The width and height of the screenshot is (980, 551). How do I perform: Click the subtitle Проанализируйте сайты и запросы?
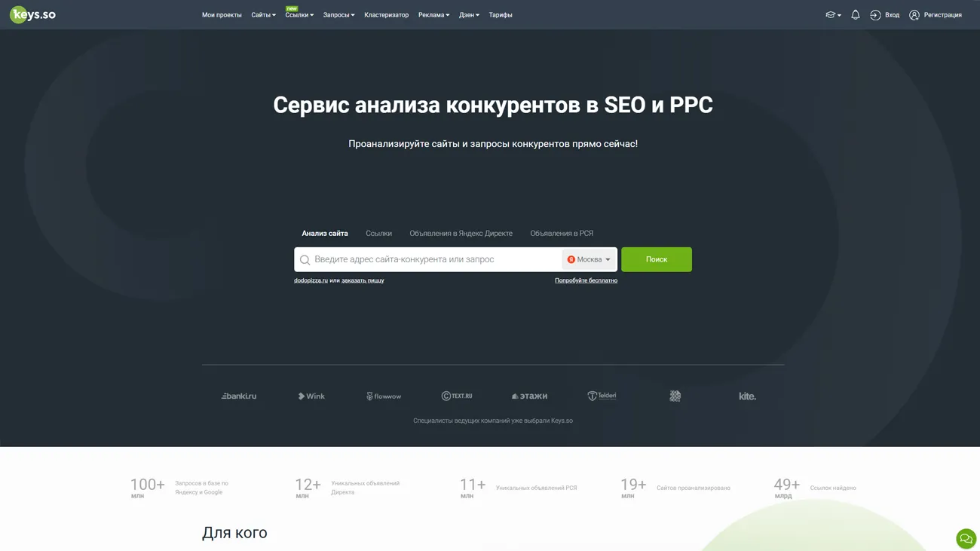click(493, 144)
